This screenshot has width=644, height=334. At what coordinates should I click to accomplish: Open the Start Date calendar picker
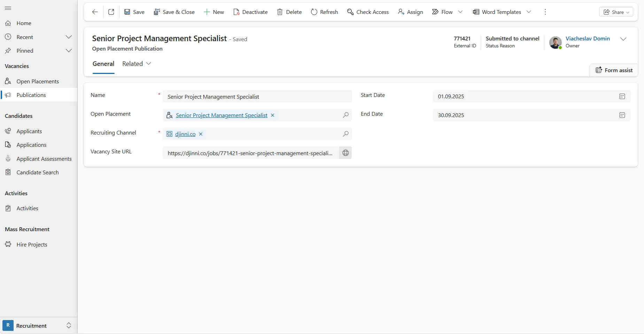tap(622, 97)
